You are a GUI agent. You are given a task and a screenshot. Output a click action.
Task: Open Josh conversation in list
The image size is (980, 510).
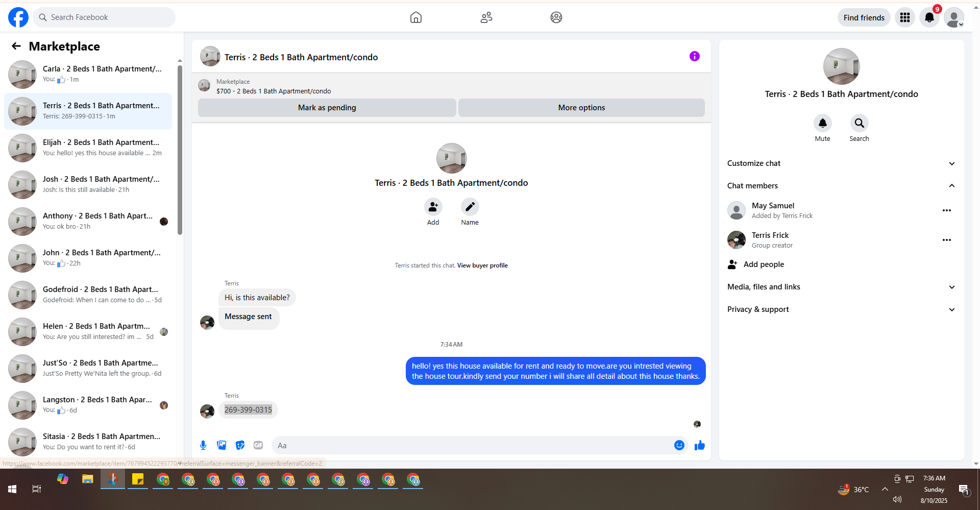point(88,185)
